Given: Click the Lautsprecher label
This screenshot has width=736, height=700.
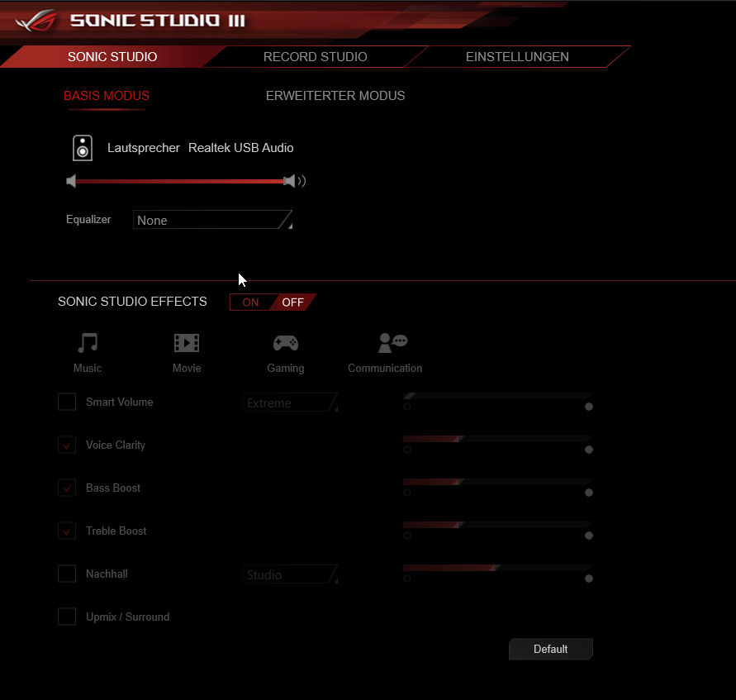Looking at the screenshot, I should coord(144,148).
